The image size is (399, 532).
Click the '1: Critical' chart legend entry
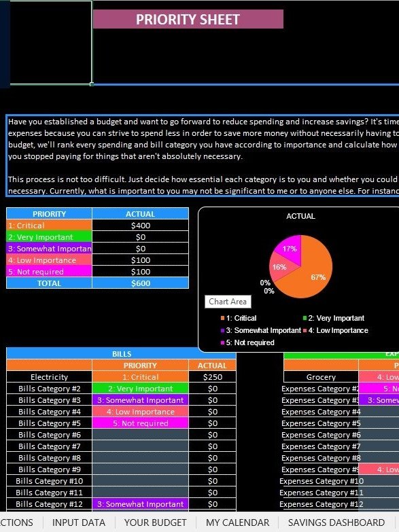(239, 318)
